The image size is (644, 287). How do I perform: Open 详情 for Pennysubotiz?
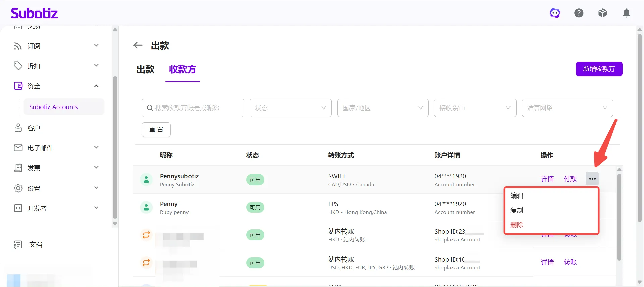[547, 179]
